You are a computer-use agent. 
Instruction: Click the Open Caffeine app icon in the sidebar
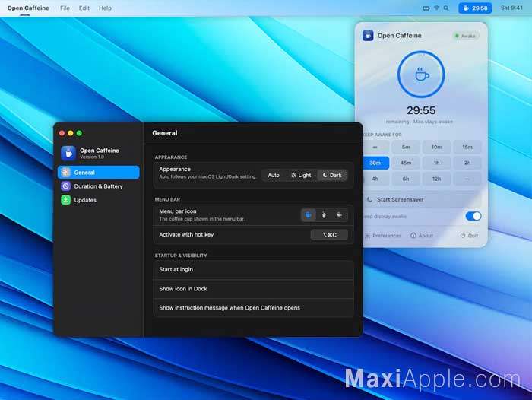[68, 153]
